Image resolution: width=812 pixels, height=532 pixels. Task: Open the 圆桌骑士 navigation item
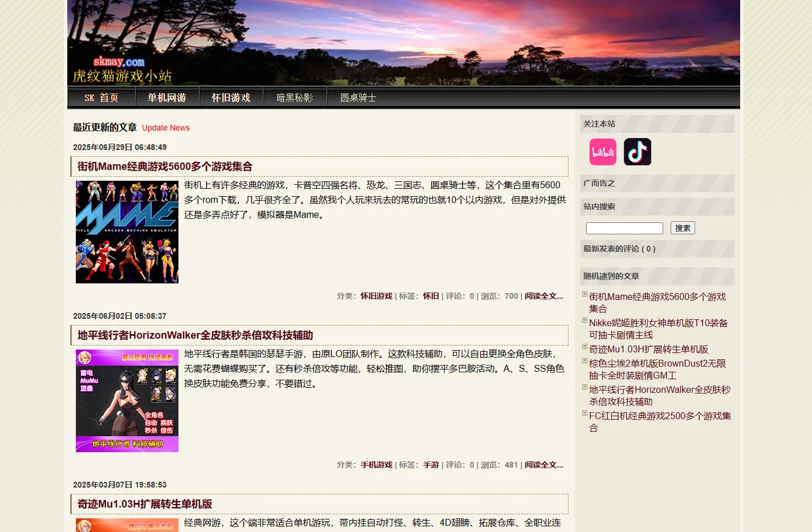tap(359, 98)
